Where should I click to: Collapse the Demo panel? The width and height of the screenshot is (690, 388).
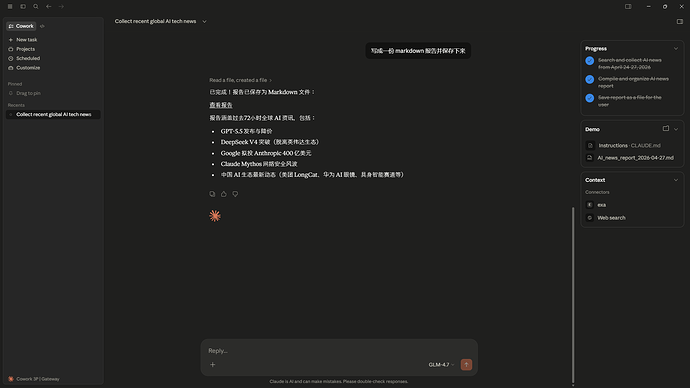tap(676, 129)
